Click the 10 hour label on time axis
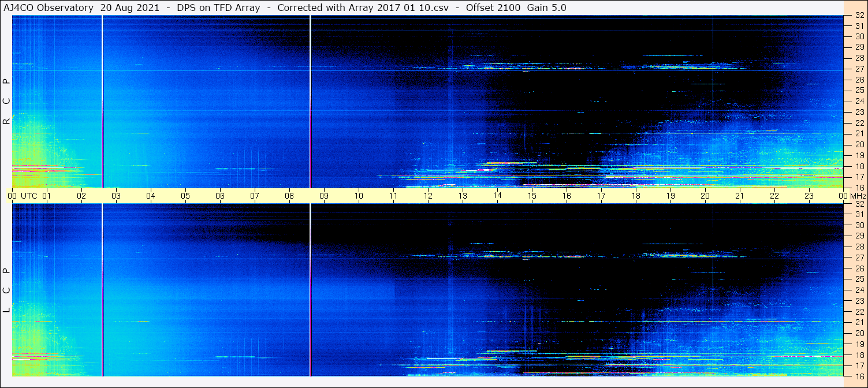868x388 pixels. pos(359,196)
